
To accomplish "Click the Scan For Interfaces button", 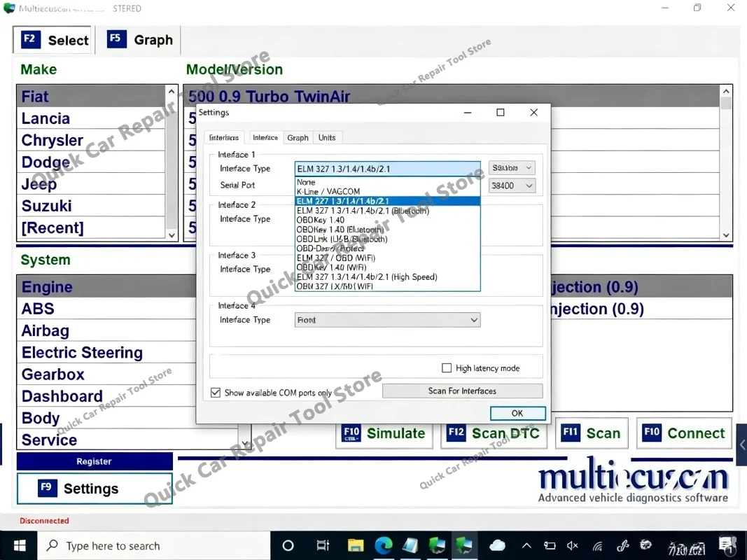I will tap(462, 391).
